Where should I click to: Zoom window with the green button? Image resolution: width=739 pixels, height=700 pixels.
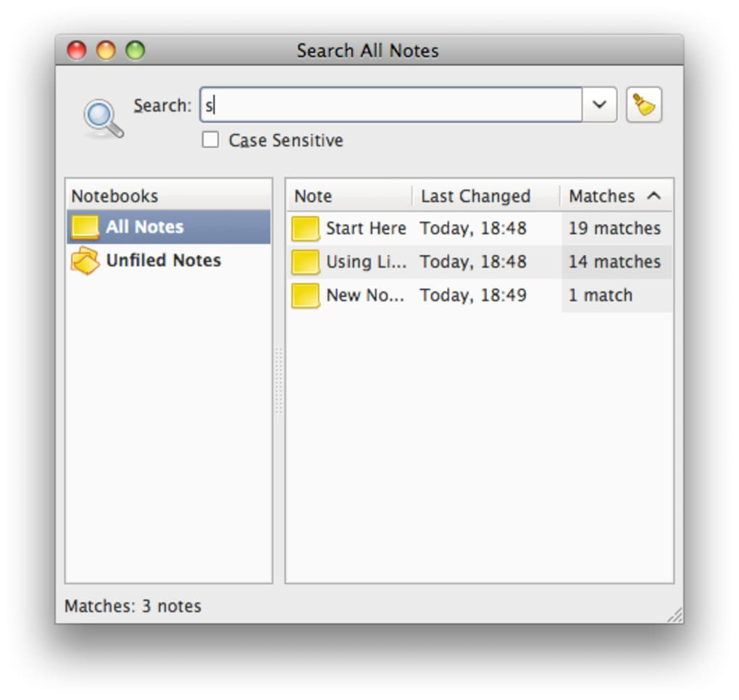(x=135, y=51)
